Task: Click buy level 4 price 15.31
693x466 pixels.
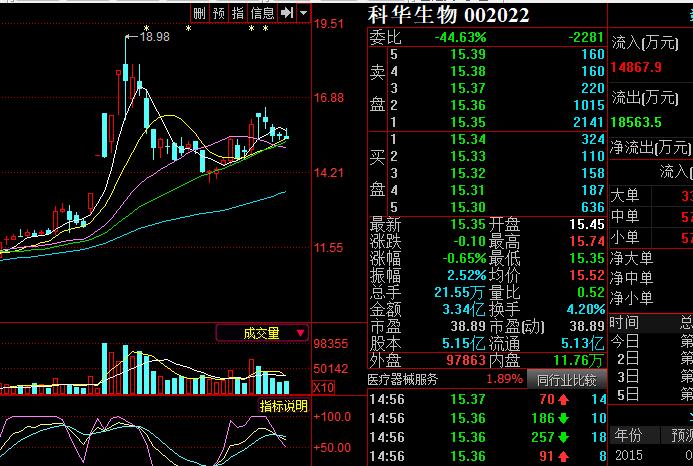Action: [x=468, y=191]
